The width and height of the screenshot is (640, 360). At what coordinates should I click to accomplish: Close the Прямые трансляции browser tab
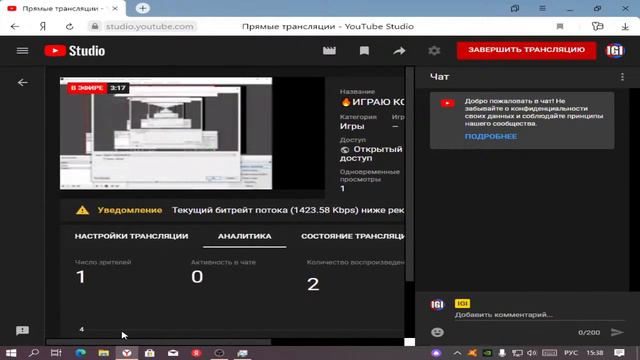[x=115, y=9]
